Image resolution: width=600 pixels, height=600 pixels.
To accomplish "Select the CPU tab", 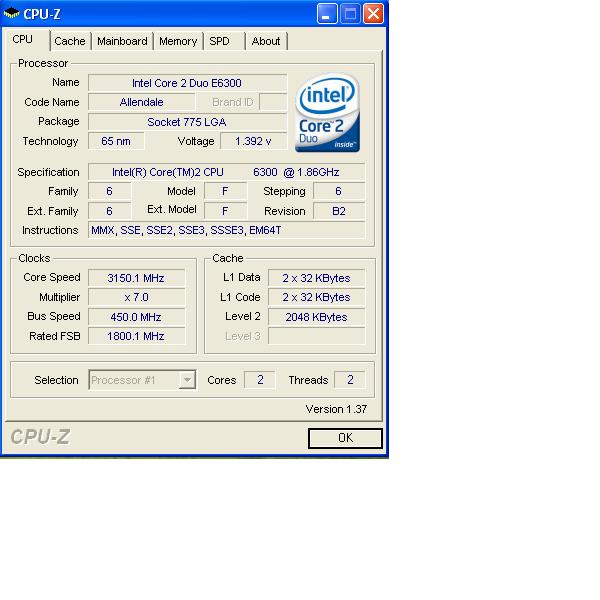I will click(x=27, y=39).
